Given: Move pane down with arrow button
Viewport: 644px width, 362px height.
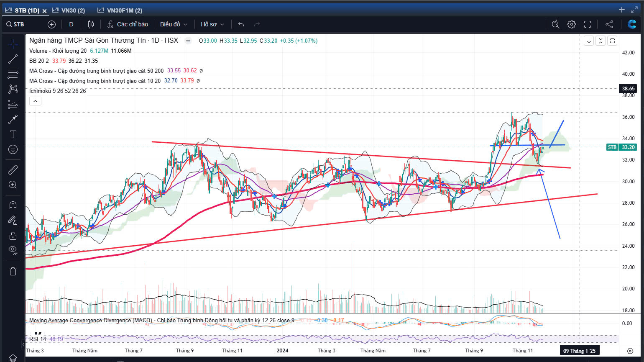Looking at the screenshot, I should pos(589,41).
